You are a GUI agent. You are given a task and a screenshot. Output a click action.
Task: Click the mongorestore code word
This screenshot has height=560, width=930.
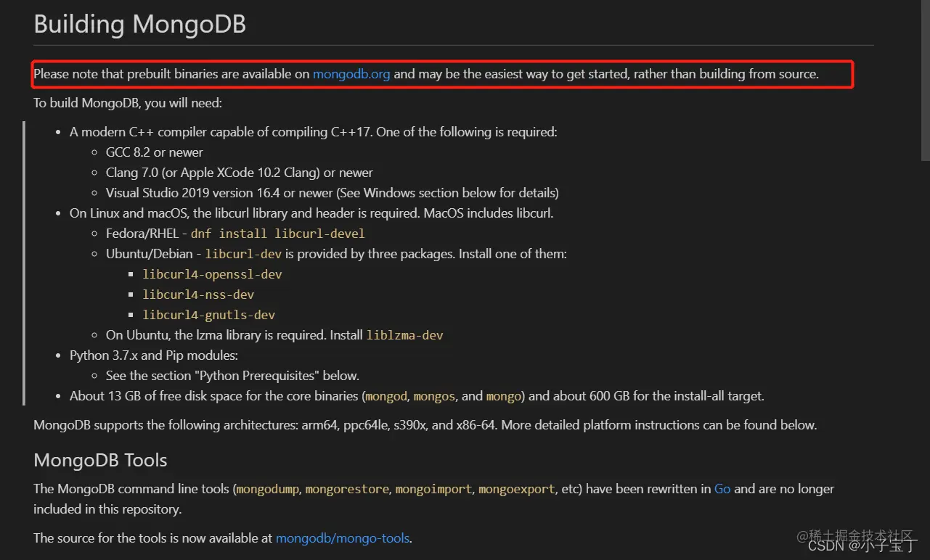tap(347, 489)
